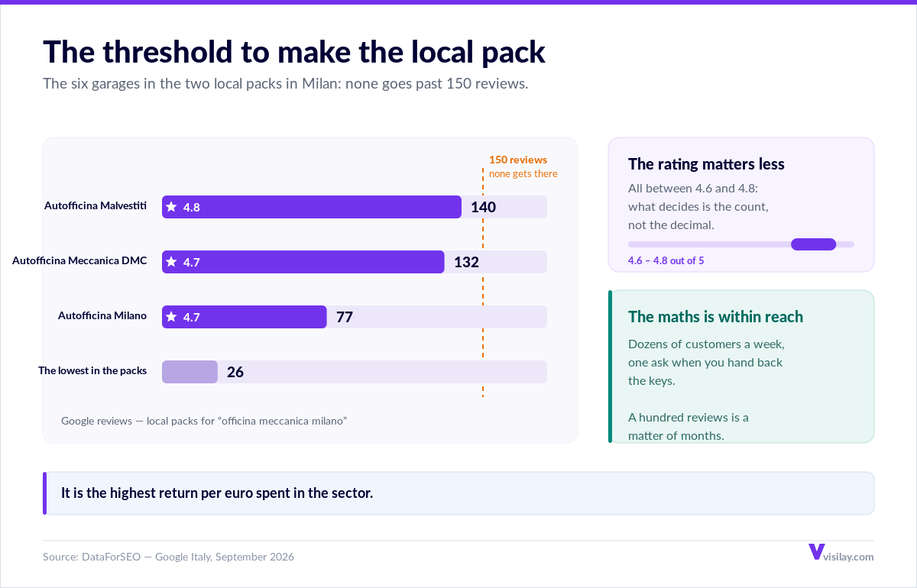Screen dimensions: 917x588
Task: Click the star icon beside Malvestiti's 4.8 rating
Action: coord(171,207)
